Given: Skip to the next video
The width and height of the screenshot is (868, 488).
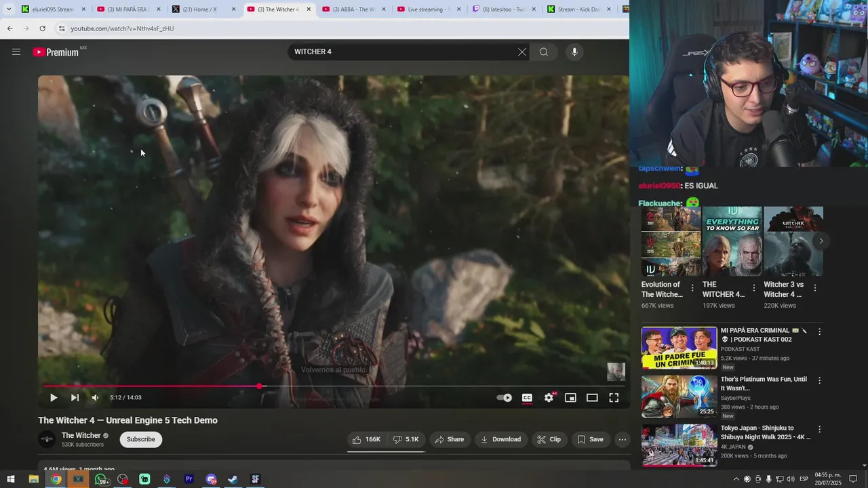Looking at the screenshot, I should (x=75, y=398).
